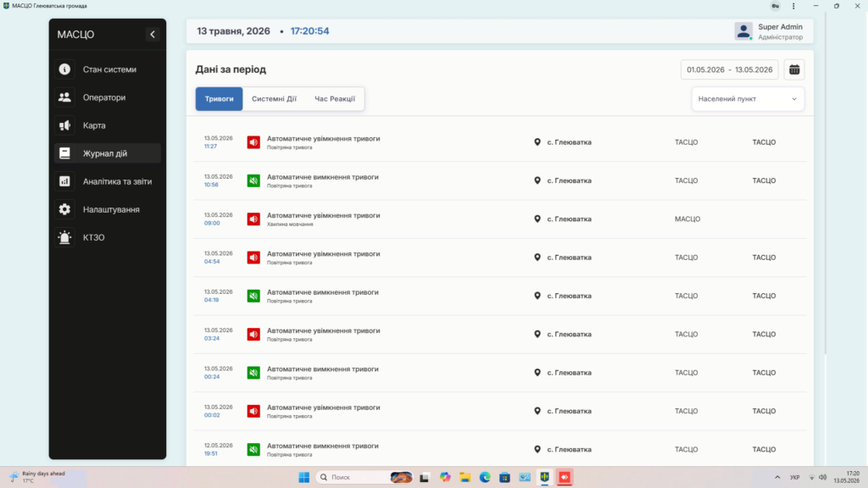The width and height of the screenshot is (868, 488).
Task: Open Аналітика та звіти chart icon
Action: (64, 181)
